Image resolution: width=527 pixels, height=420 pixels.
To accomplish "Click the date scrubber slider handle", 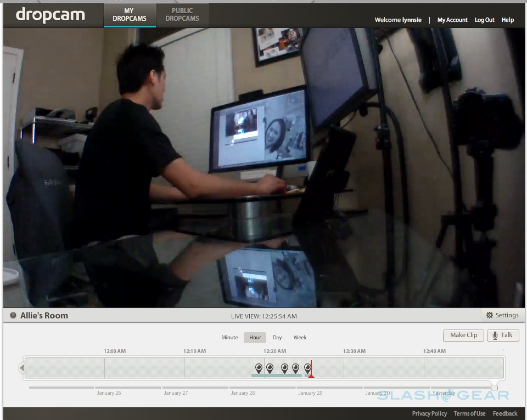I will coord(494,388).
